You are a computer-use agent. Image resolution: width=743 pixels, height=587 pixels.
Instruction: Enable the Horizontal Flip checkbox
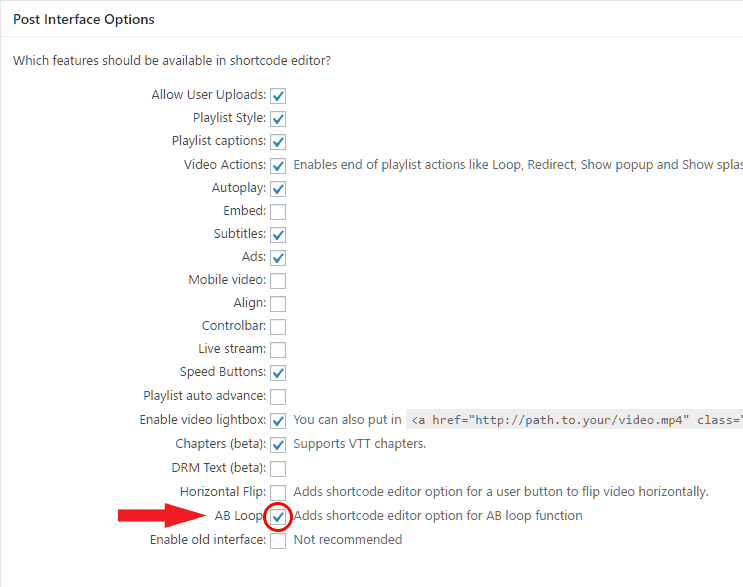tap(278, 493)
